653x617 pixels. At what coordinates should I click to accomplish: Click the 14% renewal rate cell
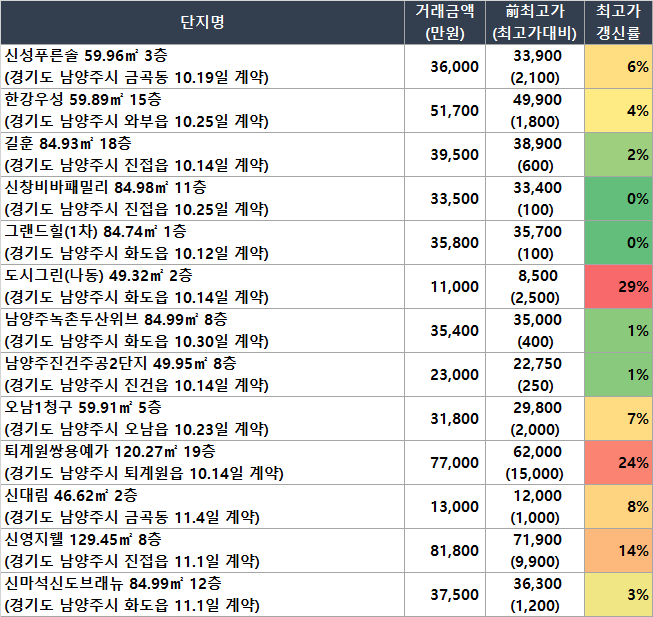pos(618,551)
